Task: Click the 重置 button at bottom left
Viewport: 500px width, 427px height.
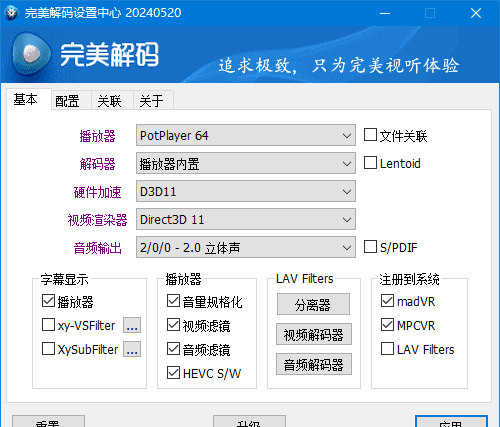Action: [48, 421]
